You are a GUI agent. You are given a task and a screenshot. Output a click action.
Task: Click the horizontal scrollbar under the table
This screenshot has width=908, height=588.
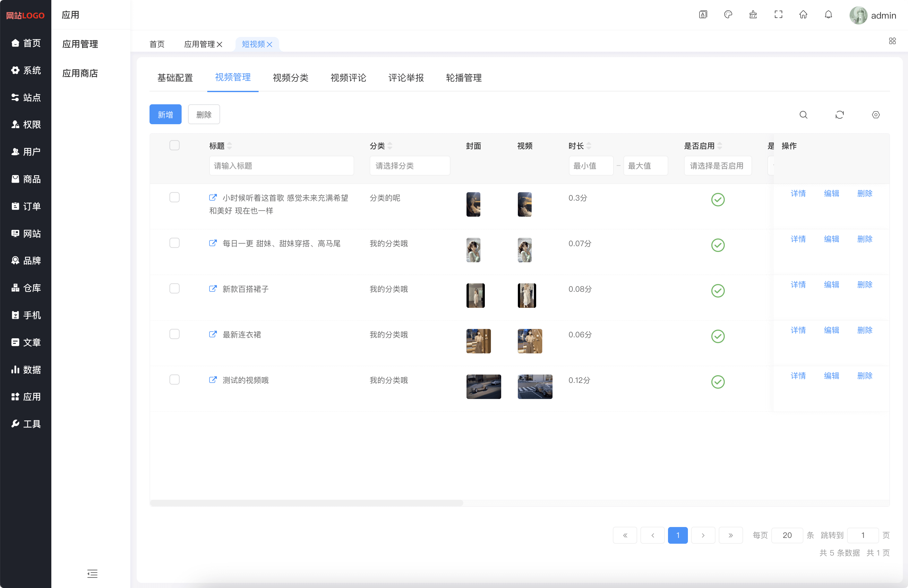[x=306, y=503]
